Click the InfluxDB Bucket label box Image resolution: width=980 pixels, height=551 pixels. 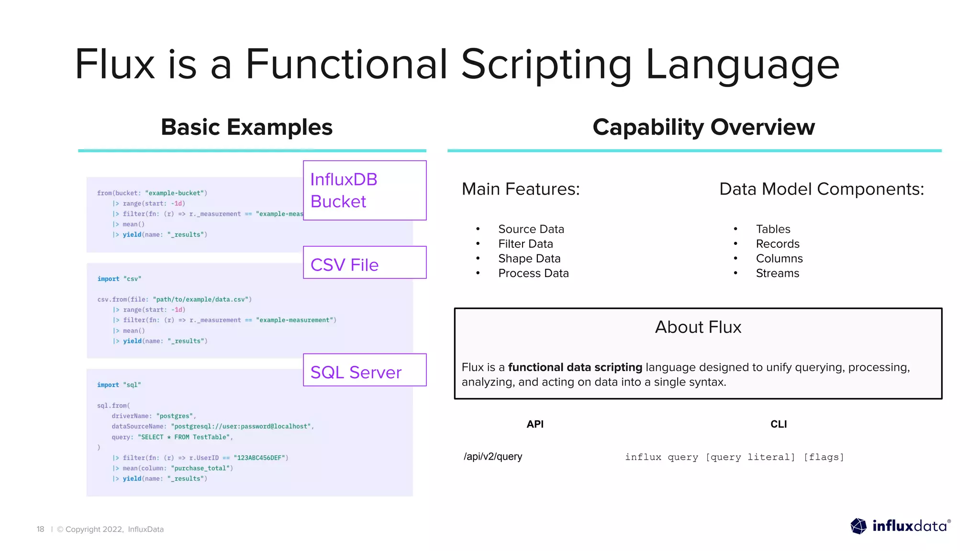pos(365,190)
